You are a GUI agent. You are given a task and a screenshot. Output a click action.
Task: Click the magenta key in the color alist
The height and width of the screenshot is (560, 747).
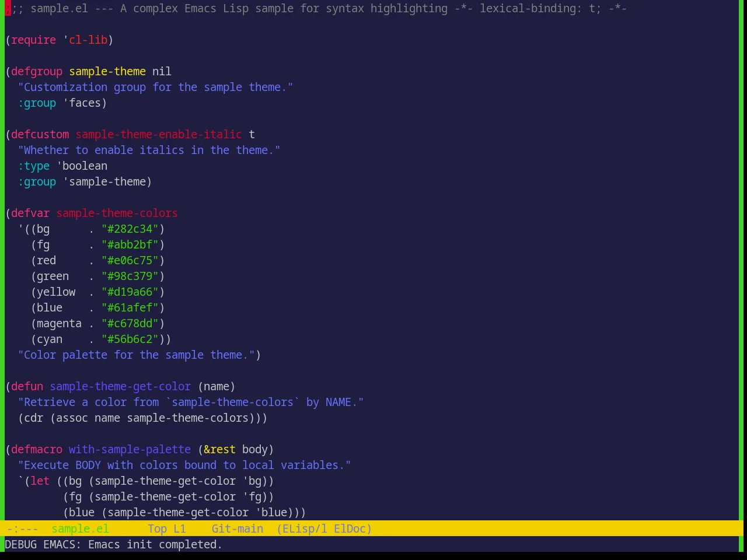coord(60,323)
